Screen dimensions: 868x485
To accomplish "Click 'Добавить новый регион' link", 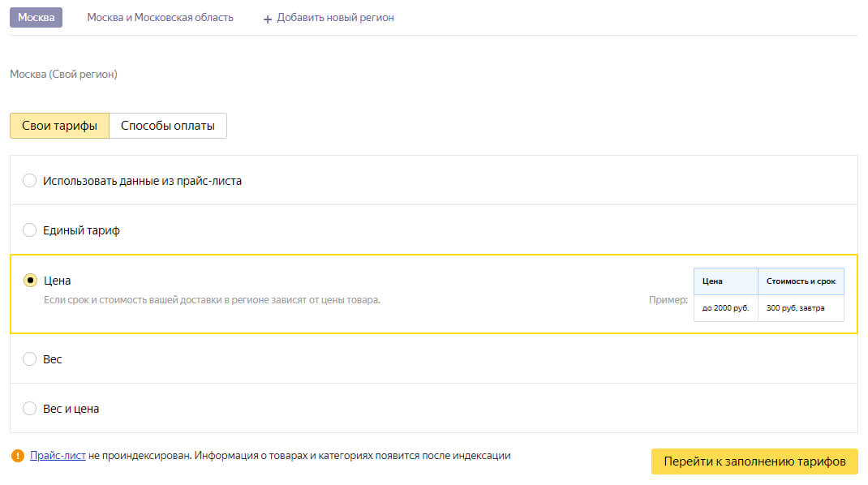I will click(x=335, y=17).
